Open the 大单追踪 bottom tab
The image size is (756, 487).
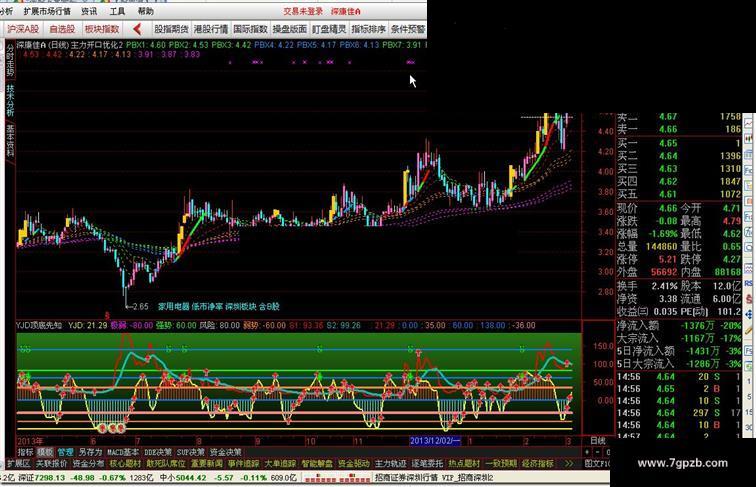(x=280, y=464)
